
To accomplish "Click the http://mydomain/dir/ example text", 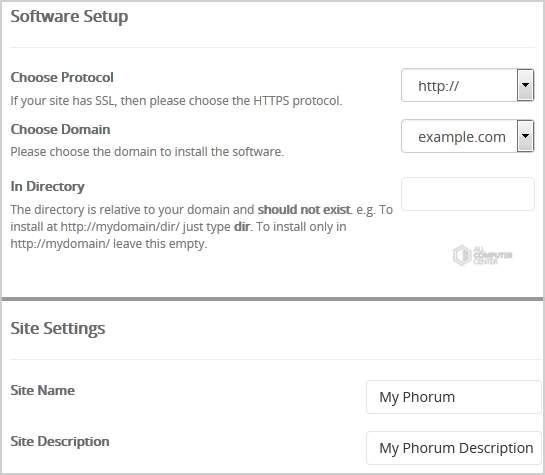I will click(120, 227).
